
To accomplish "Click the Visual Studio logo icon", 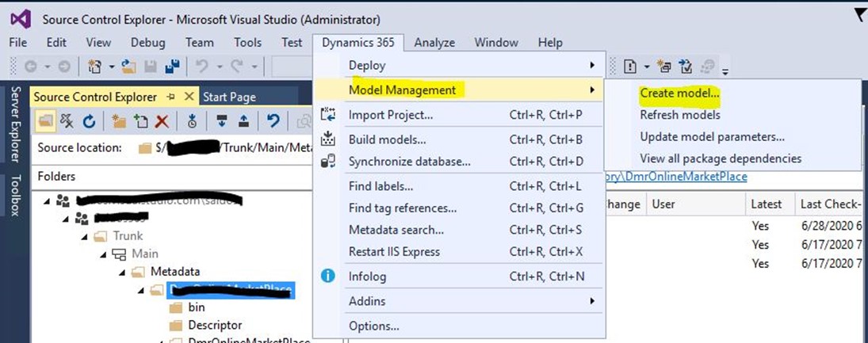I will click(x=21, y=19).
